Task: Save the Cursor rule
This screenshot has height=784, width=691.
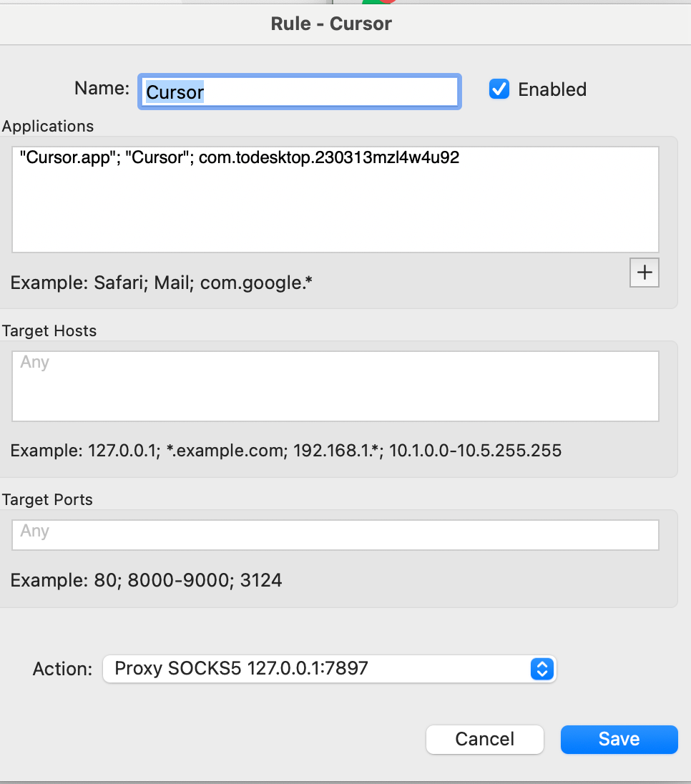Action: coord(619,739)
